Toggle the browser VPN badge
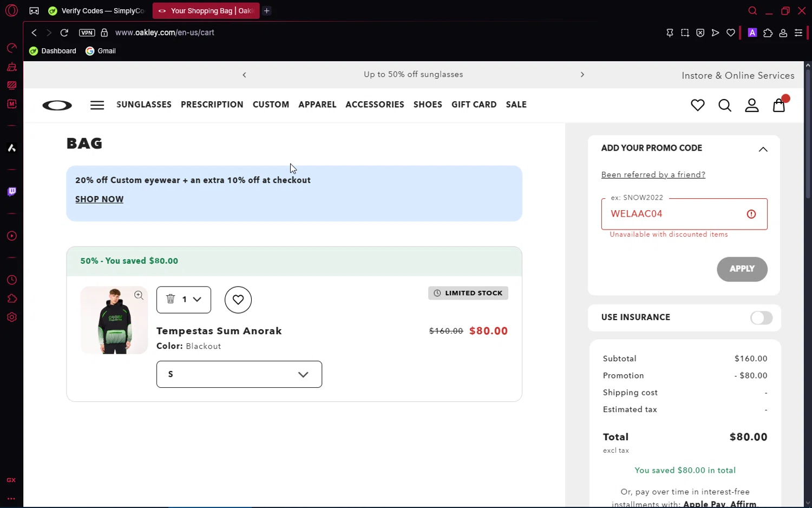The height and width of the screenshot is (508, 812). pyautogui.click(x=87, y=32)
